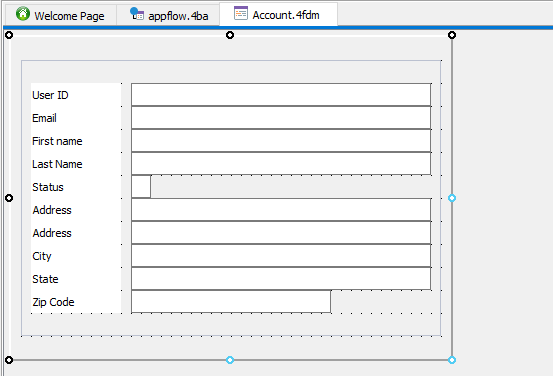This screenshot has height=376, width=553.
Task: Click the bottom-right blue resize handle
Action: pos(452,360)
